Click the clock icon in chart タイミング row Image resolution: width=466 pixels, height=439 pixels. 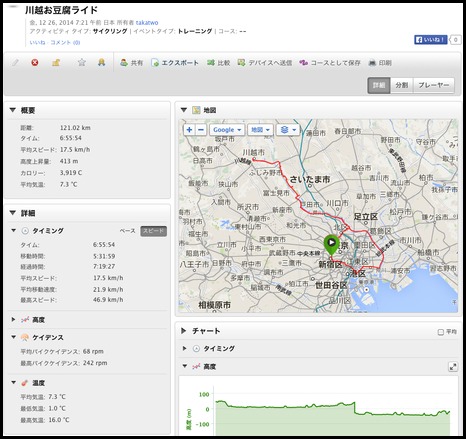(x=196, y=349)
